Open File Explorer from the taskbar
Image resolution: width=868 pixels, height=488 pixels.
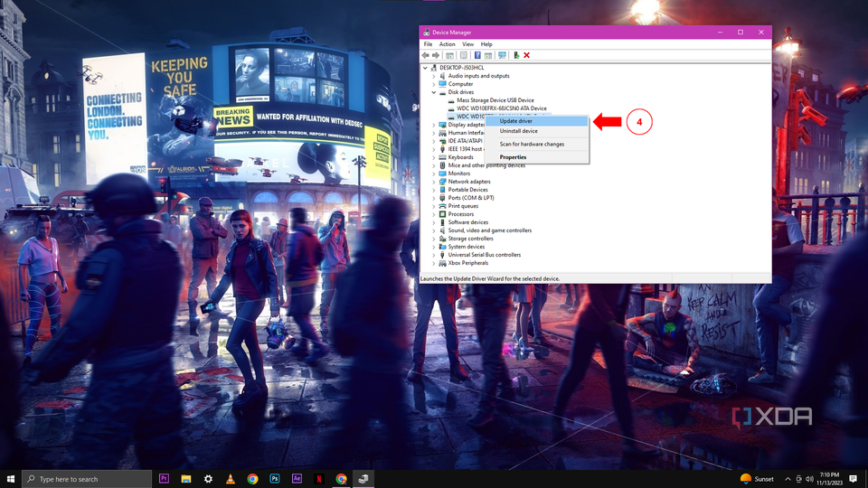pyautogui.click(x=186, y=479)
